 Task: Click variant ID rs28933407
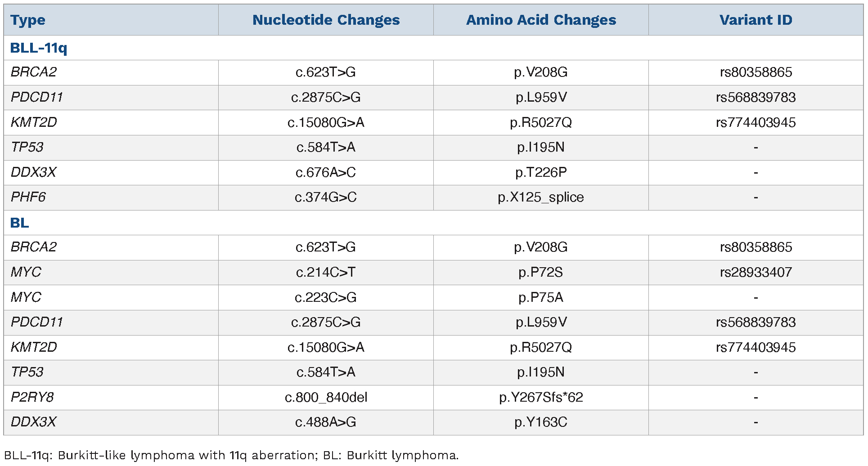(x=756, y=273)
